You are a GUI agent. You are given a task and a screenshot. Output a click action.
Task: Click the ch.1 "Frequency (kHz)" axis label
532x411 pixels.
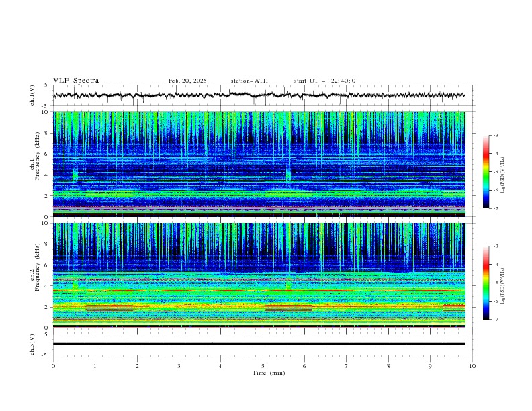(x=37, y=156)
